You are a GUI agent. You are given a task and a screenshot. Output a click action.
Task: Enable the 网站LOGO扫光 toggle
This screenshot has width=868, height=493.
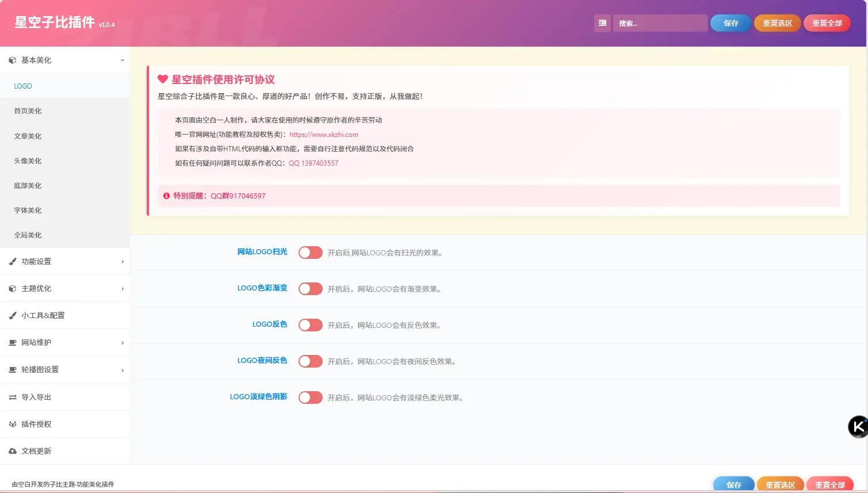[310, 253]
